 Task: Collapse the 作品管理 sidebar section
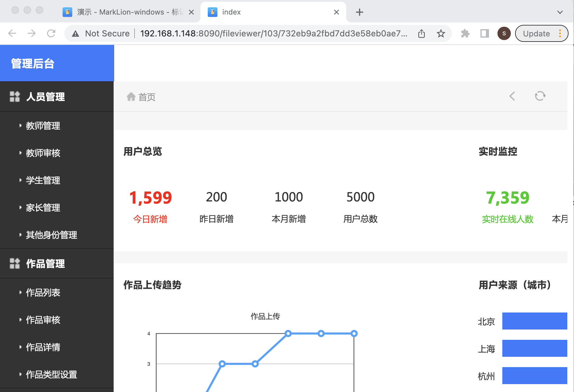tap(46, 264)
